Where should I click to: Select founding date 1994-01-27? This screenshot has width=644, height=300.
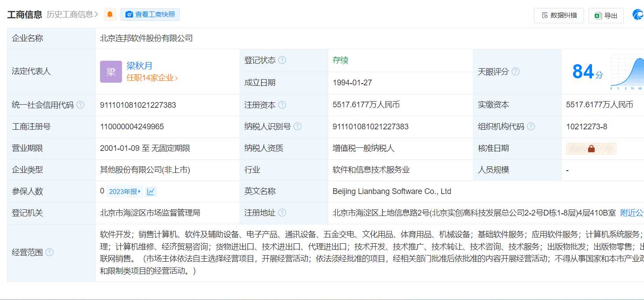click(x=353, y=83)
